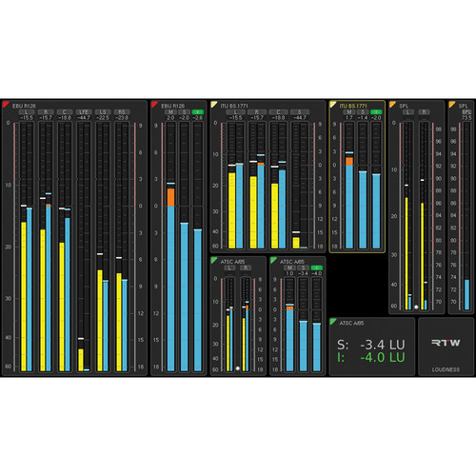Select the R channel label in the ATSC A85 L/R panel
476x476 pixels.
[x=246, y=268]
